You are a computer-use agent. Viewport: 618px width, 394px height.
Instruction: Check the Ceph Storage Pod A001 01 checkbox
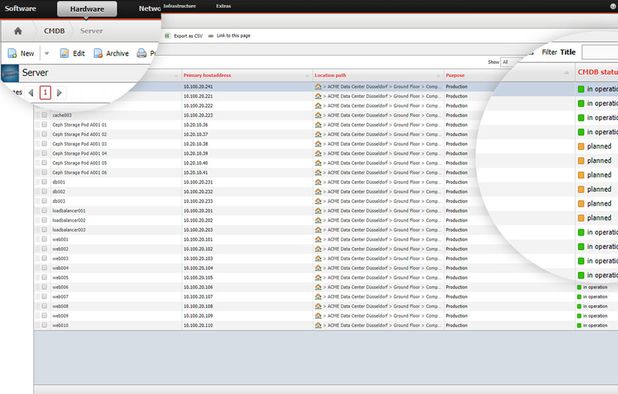coord(44,124)
